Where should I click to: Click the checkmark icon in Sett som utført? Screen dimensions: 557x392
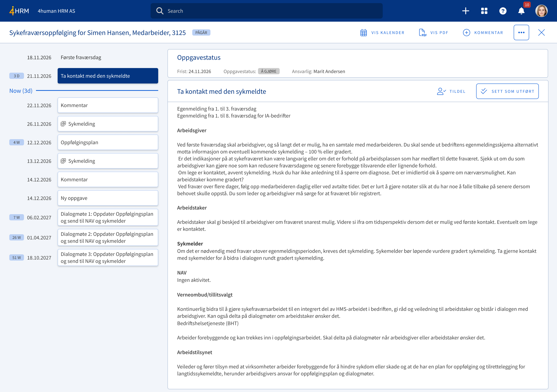click(x=484, y=91)
